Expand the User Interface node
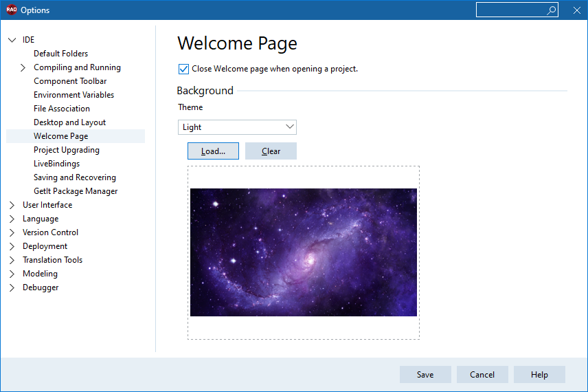This screenshot has width=588, height=392. click(x=12, y=205)
